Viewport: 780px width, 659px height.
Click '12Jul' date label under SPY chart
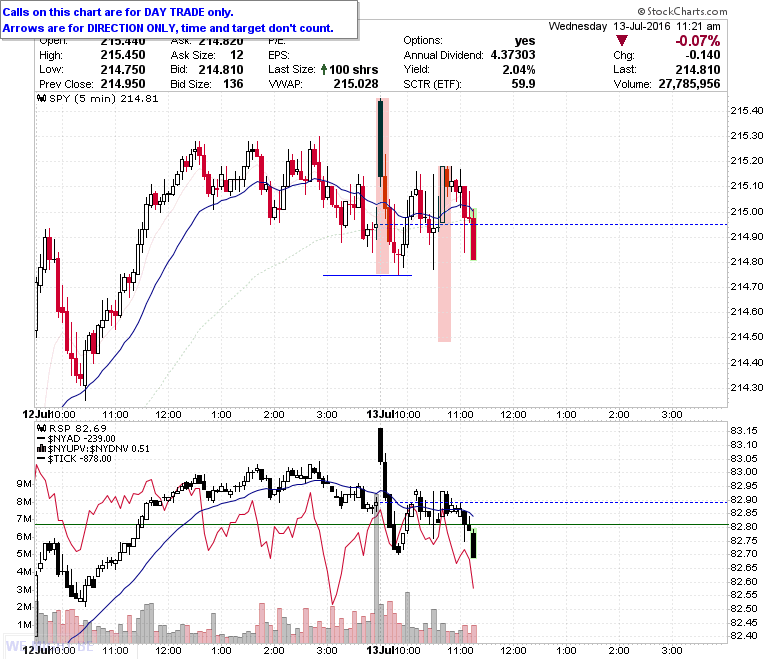point(36,414)
